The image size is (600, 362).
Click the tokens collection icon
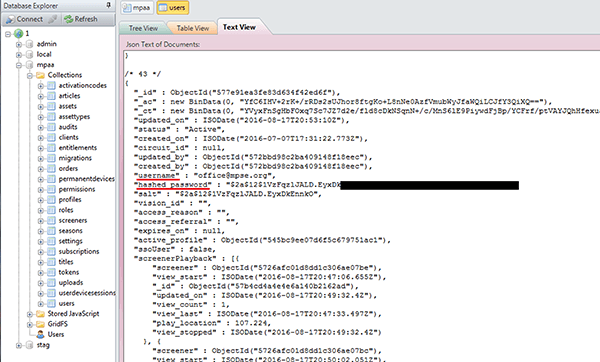pyautogui.click(x=51, y=272)
